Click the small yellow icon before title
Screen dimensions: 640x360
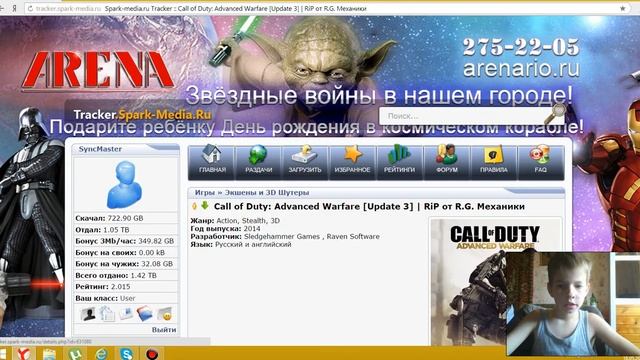pyautogui.click(x=194, y=207)
